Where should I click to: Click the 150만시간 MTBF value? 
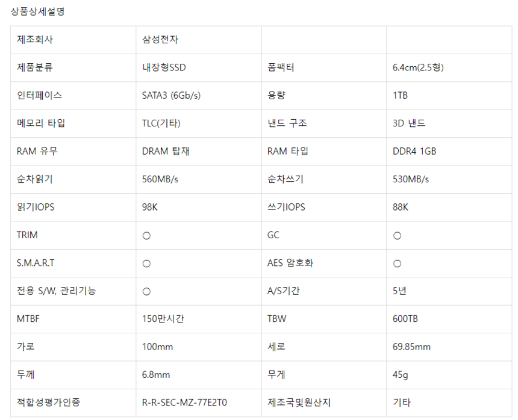click(163, 319)
